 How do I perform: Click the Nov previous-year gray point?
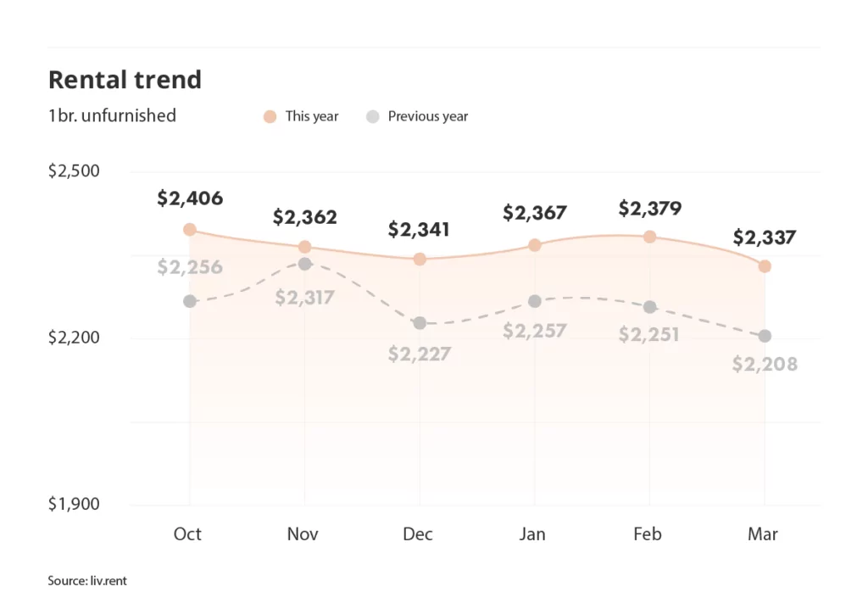click(x=304, y=264)
